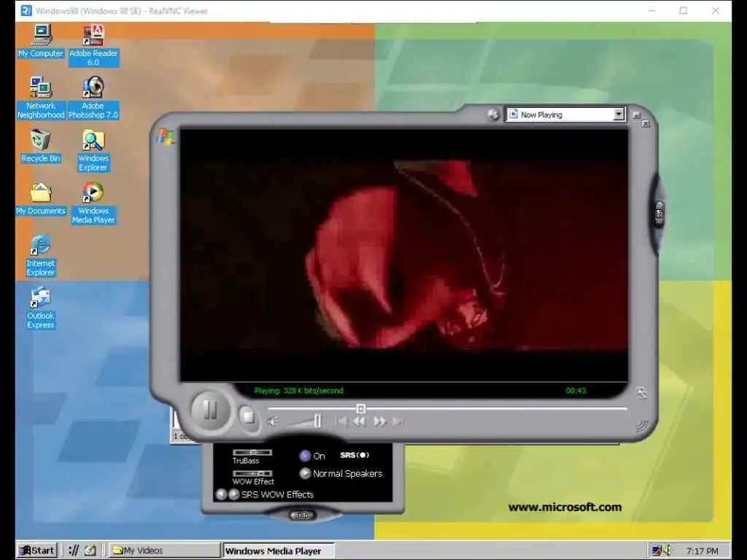Adjust the TruBass slider
Viewport: 747px width, 560px height.
[252, 452]
